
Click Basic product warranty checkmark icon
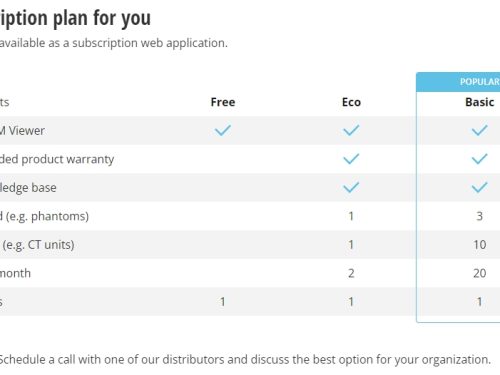(479, 159)
